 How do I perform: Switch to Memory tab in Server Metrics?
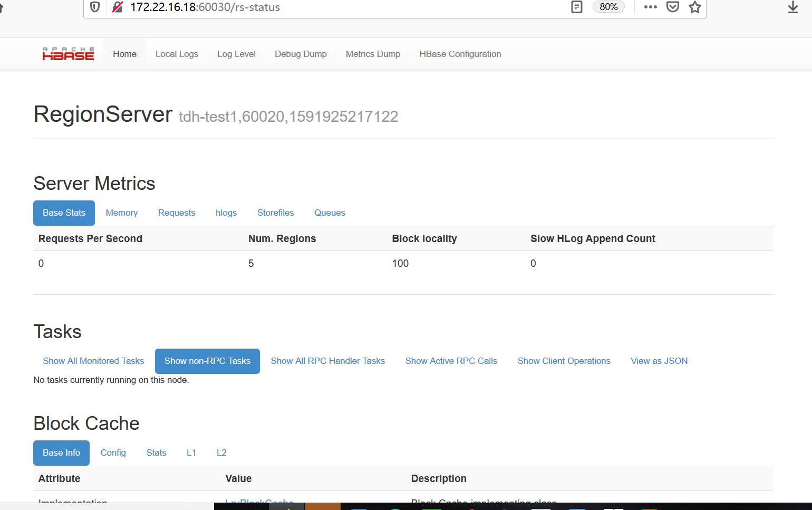tap(121, 213)
